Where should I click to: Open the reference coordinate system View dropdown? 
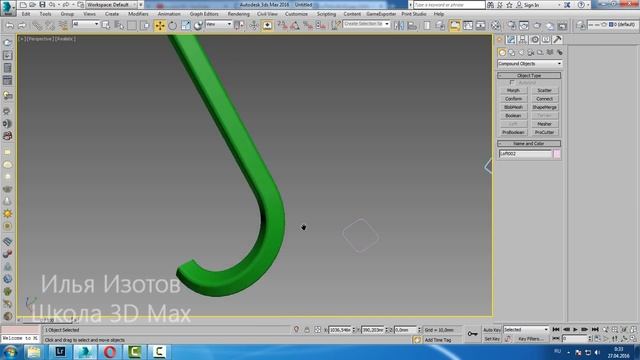[218, 24]
